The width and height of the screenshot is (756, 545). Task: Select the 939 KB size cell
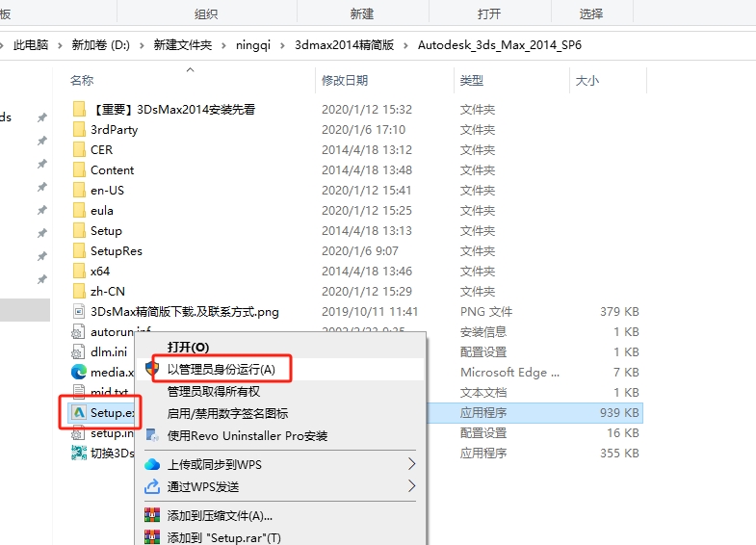click(619, 413)
